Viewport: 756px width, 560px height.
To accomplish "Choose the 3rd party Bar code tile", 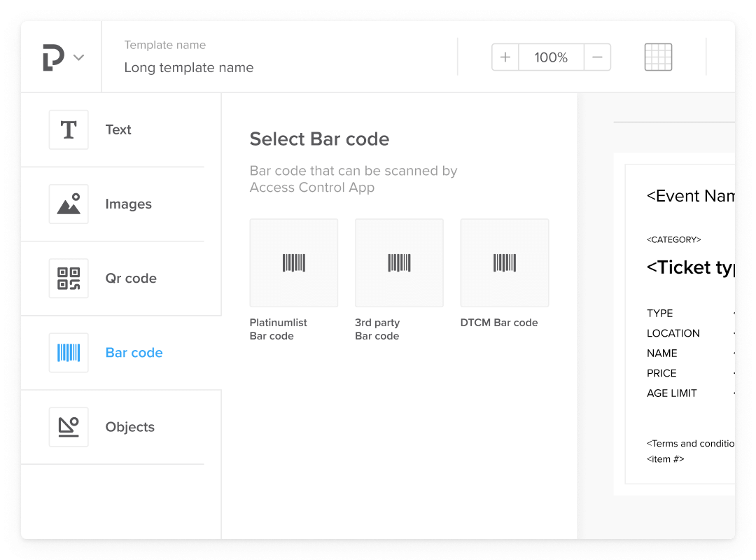I will coord(399,263).
